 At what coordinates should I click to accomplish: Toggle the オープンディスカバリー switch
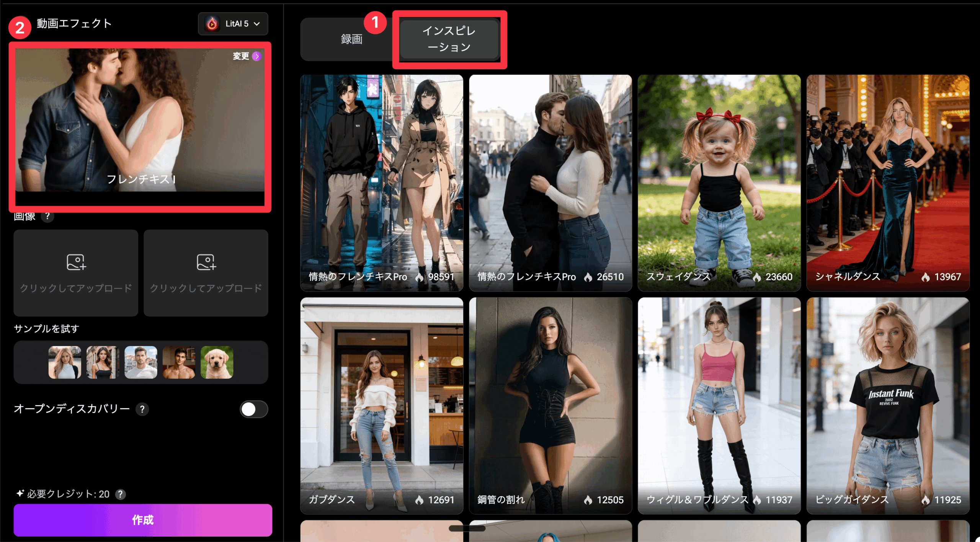pyautogui.click(x=253, y=409)
